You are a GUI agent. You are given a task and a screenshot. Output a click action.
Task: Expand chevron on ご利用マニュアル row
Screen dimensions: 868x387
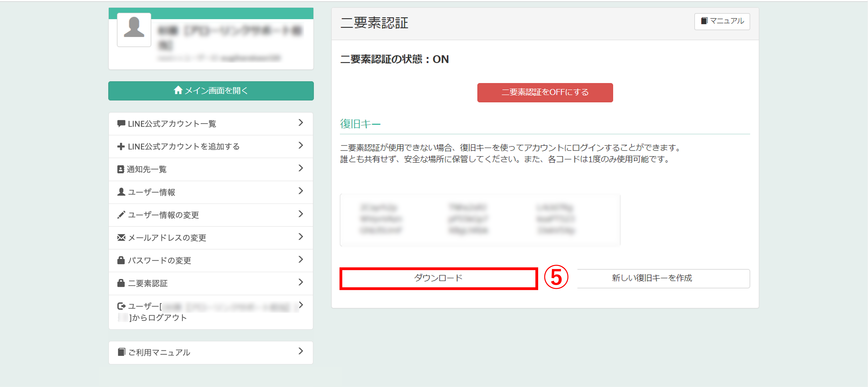pos(301,351)
